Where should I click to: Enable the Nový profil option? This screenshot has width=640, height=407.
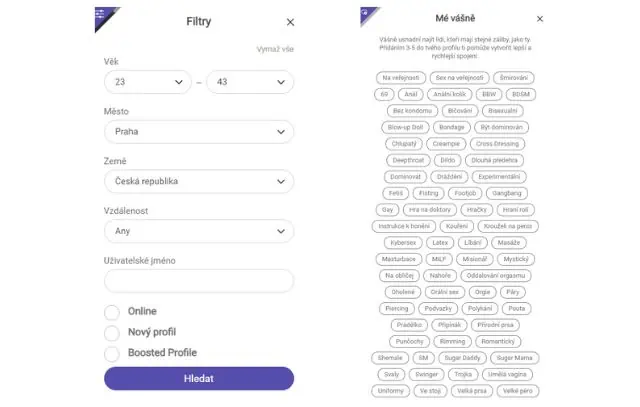click(112, 333)
